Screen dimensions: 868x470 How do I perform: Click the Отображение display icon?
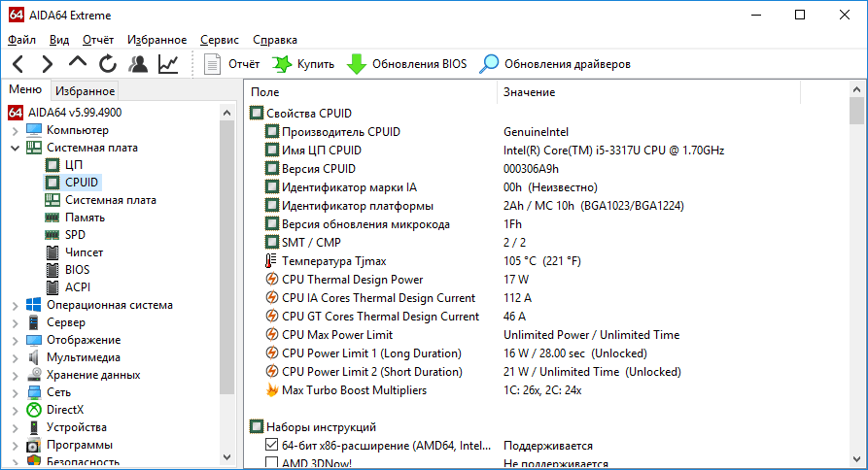(34, 340)
